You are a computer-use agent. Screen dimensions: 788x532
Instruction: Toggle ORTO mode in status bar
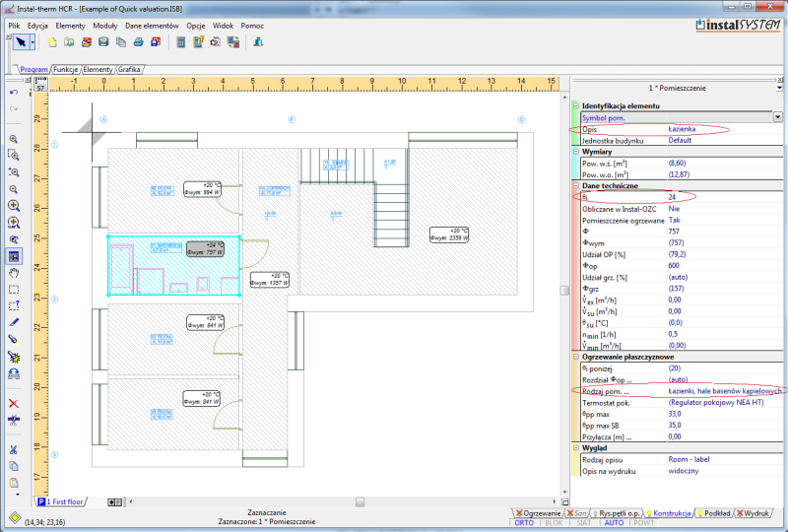coord(524,523)
